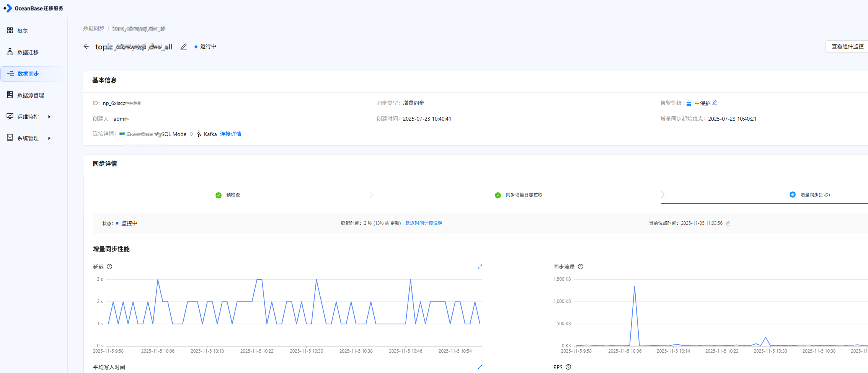Viewport: 868px width, 373px height.
Task: Expand the 延迟 chart to full screen
Action: tap(480, 267)
